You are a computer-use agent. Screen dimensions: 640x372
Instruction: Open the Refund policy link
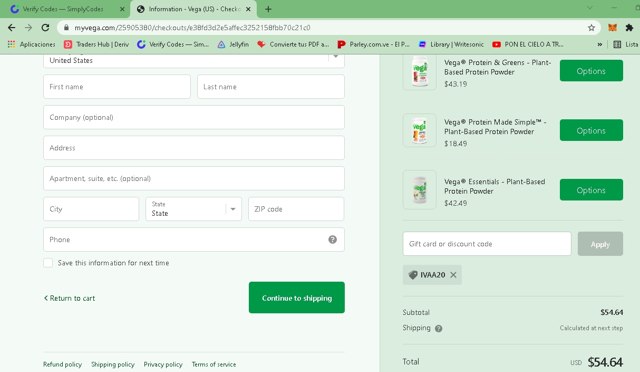62,364
